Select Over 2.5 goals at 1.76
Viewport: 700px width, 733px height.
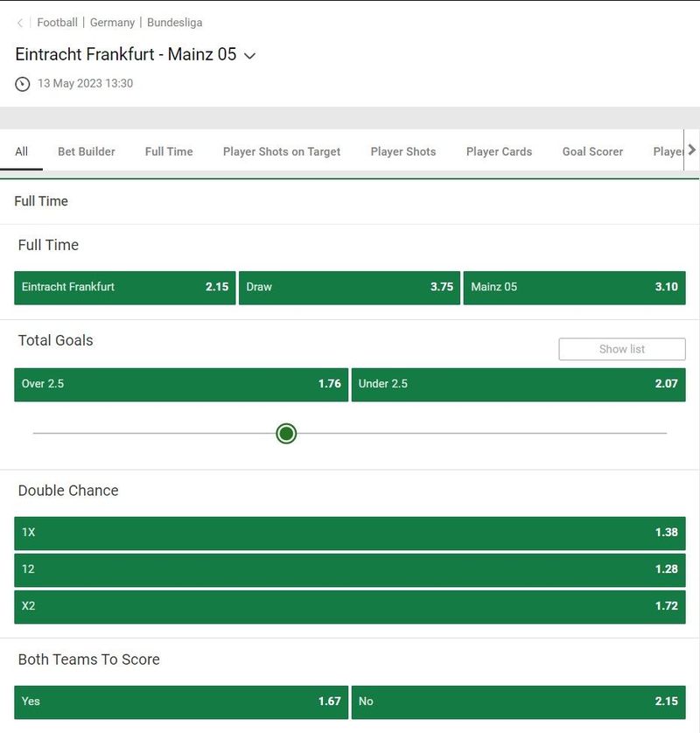coord(181,384)
